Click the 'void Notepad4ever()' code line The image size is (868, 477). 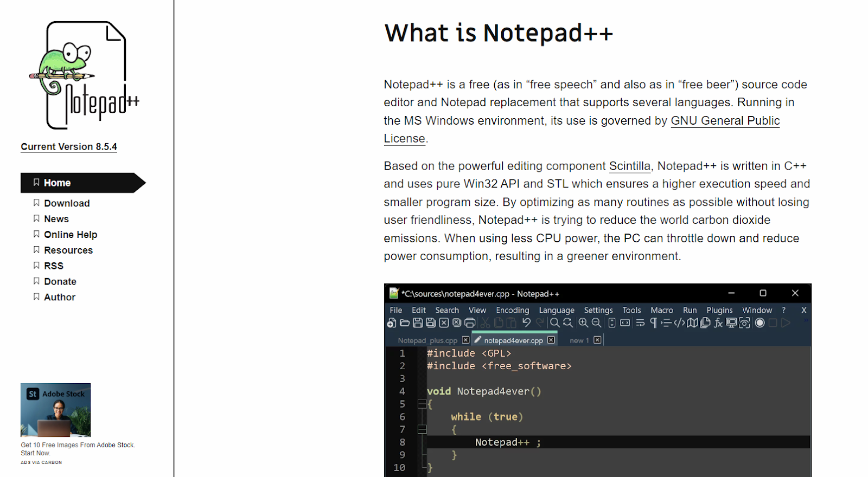[484, 391]
